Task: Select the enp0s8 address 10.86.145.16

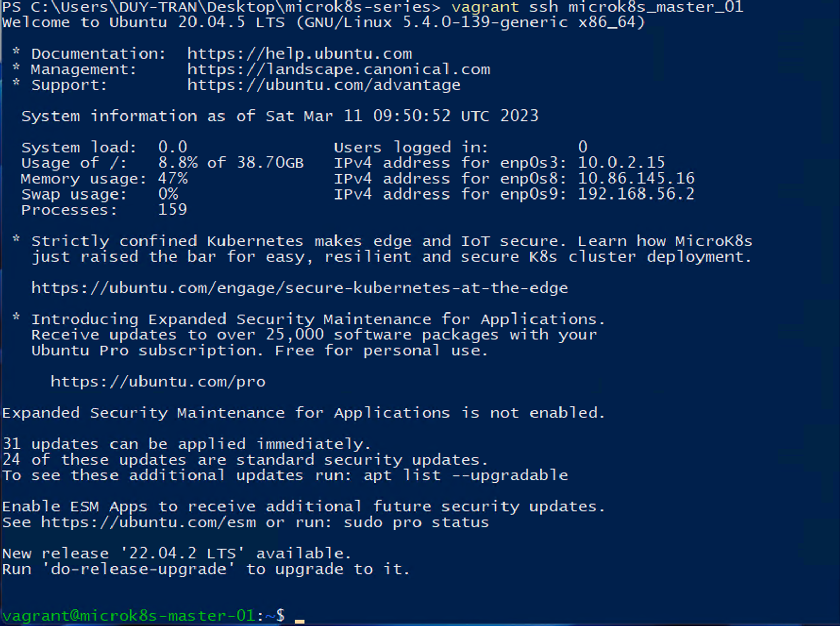Action: (x=636, y=179)
